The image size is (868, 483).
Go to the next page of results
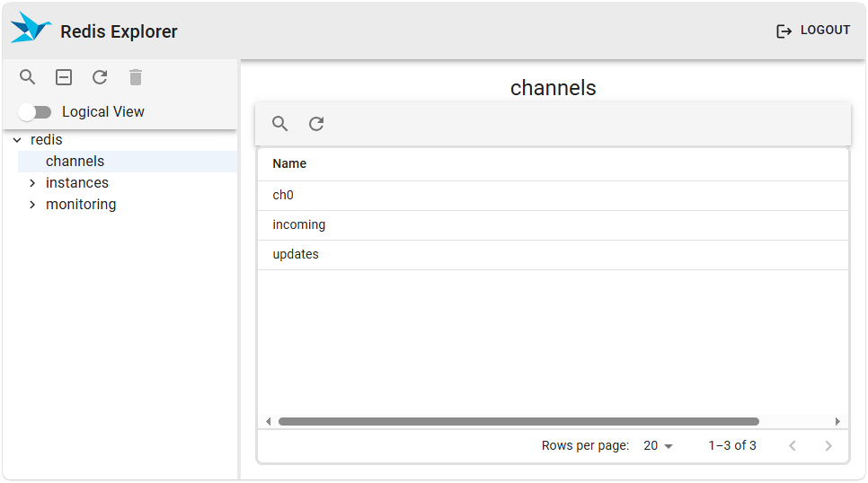(828, 446)
